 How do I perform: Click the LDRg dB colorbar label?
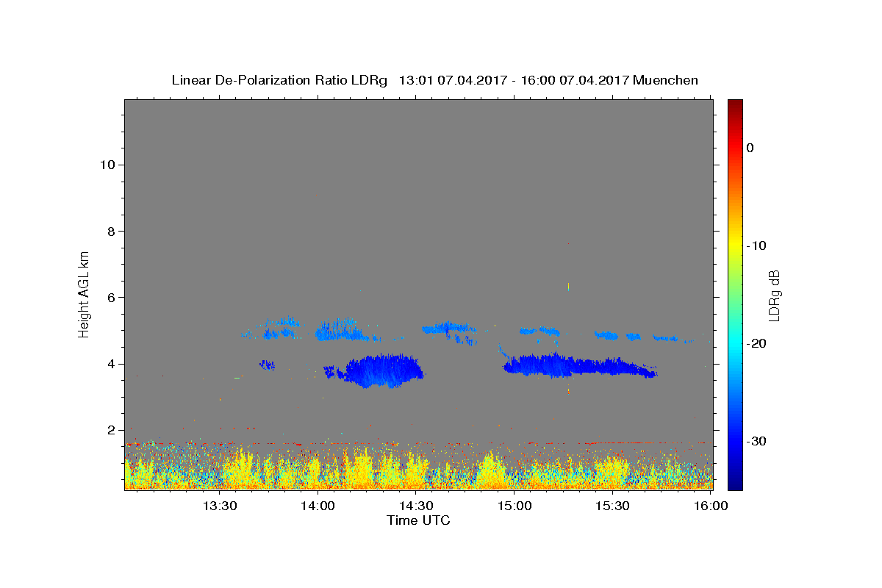point(774,295)
